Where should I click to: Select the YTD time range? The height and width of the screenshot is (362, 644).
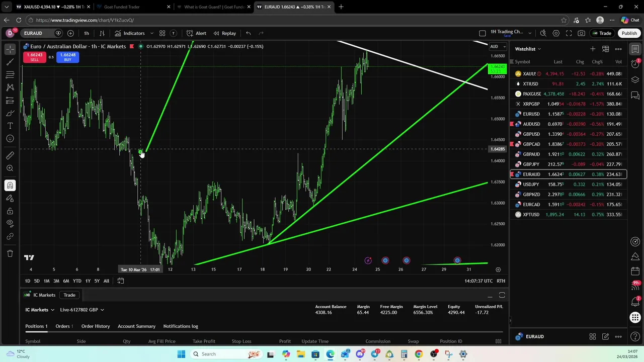[x=77, y=281]
